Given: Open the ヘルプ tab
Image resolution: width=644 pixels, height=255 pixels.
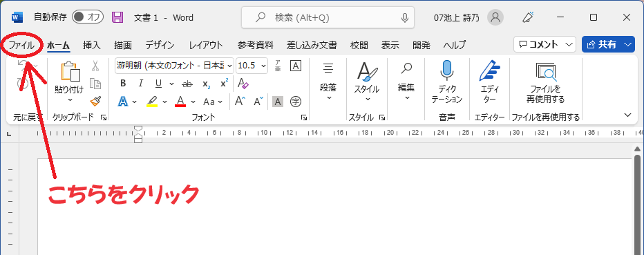Looking at the screenshot, I should click(455, 45).
